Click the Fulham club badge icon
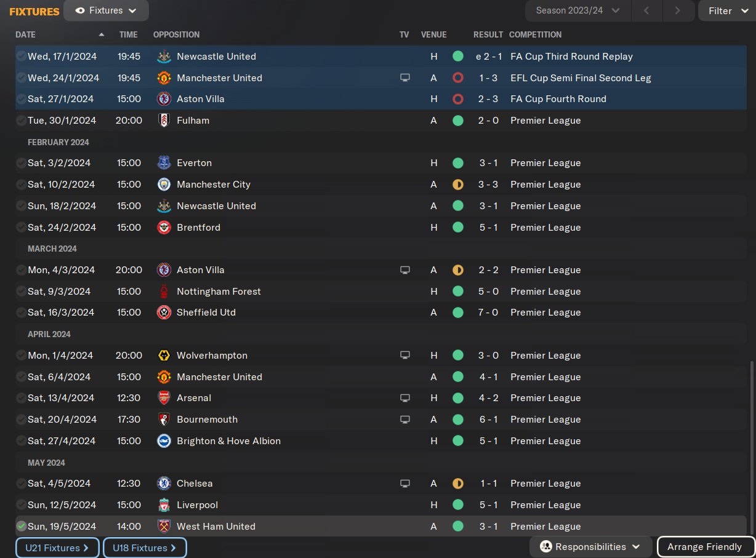 click(x=164, y=121)
